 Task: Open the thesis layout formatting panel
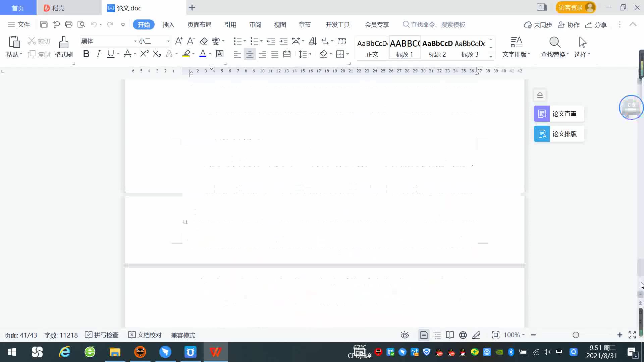pyautogui.click(x=559, y=134)
